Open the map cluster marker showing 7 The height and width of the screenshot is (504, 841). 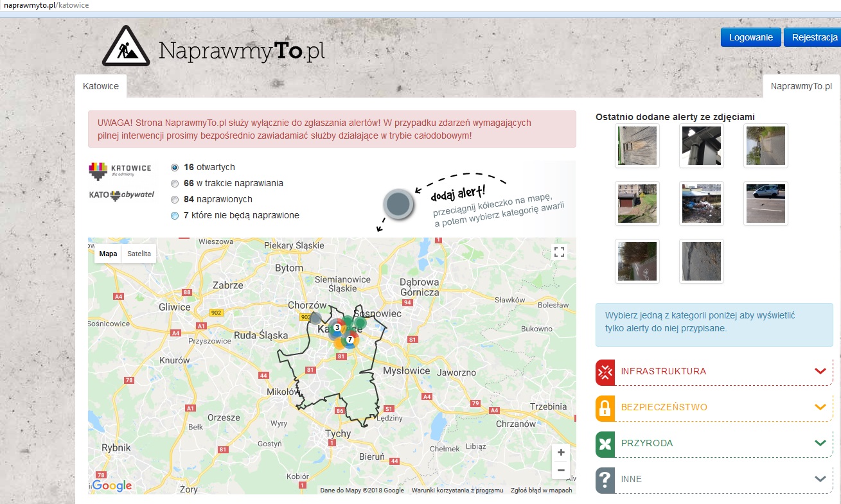(x=350, y=340)
